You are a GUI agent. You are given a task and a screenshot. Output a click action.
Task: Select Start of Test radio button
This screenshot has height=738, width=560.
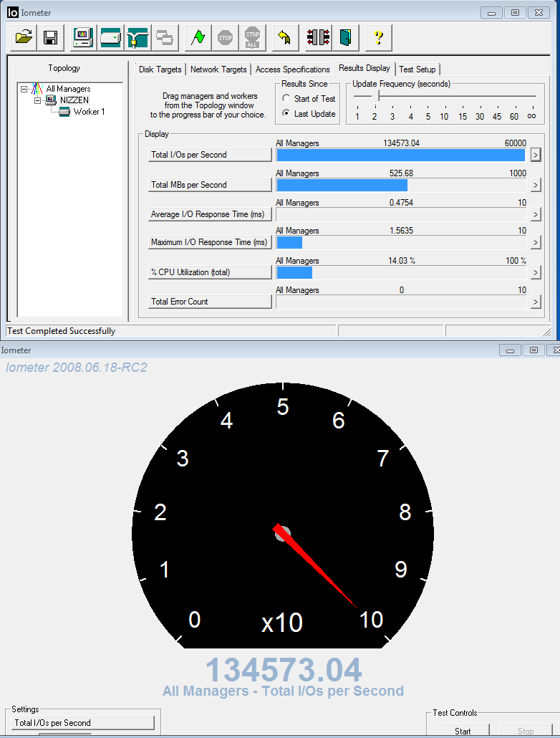[286, 98]
